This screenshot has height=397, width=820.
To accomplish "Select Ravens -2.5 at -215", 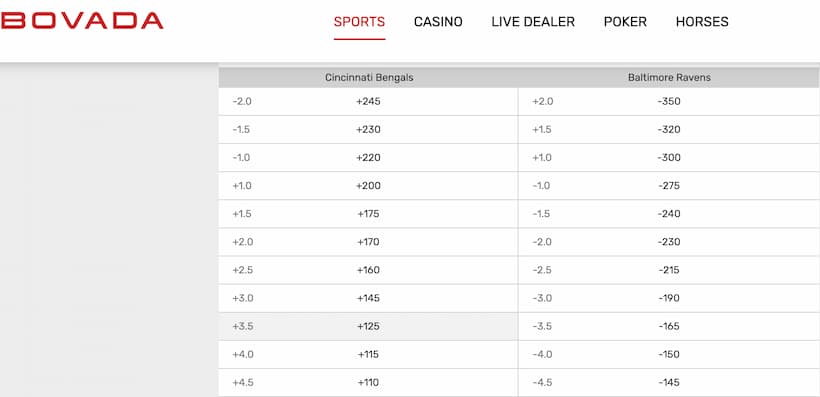I will click(669, 270).
